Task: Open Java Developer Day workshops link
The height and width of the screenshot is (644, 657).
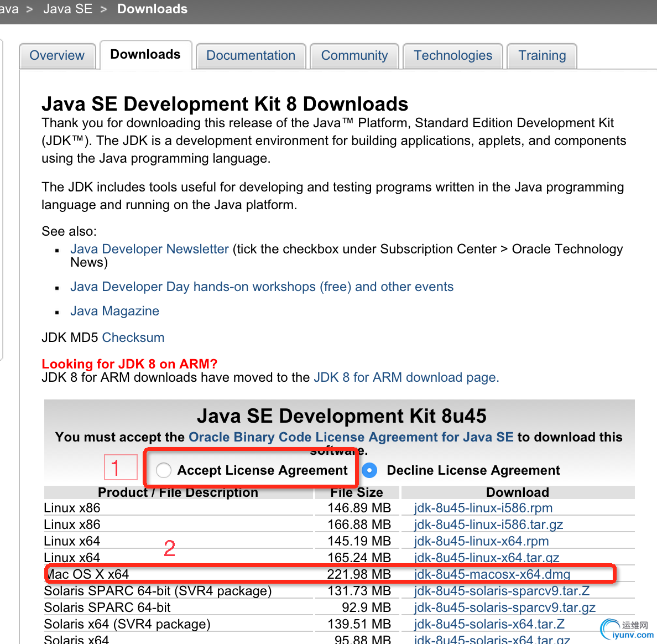Action: (262, 287)
